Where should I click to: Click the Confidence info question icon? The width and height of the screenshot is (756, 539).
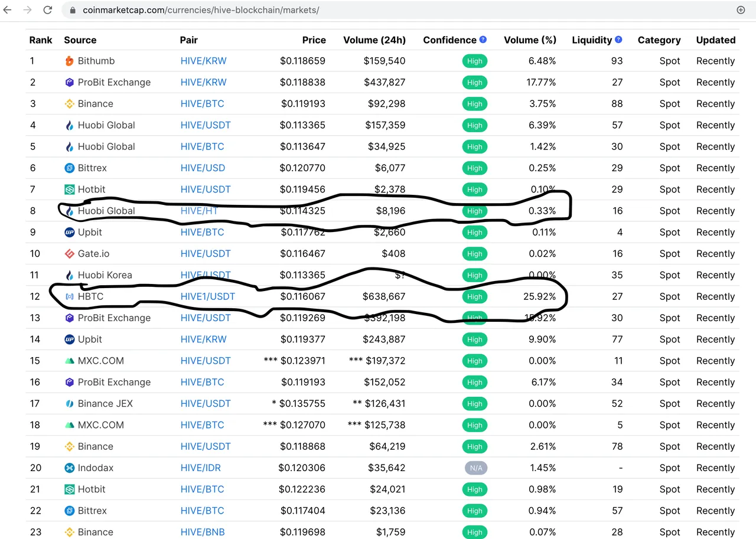[x=483, y=40]
